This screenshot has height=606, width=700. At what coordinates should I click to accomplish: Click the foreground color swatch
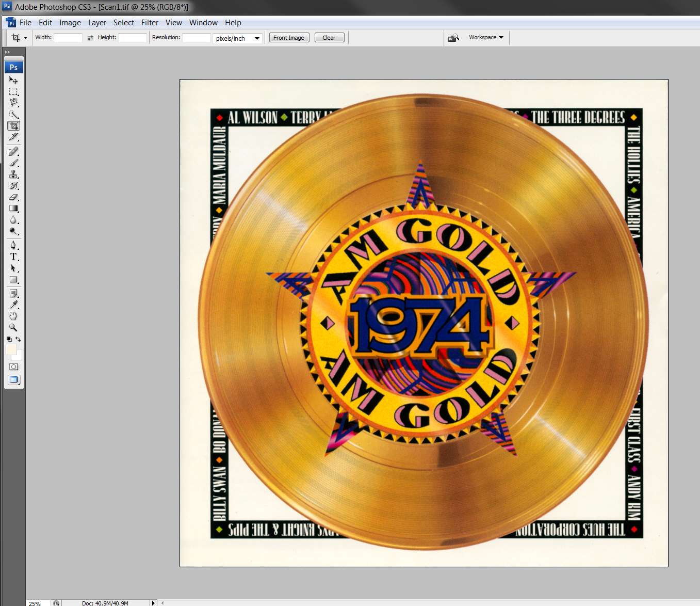click(11, 350)
